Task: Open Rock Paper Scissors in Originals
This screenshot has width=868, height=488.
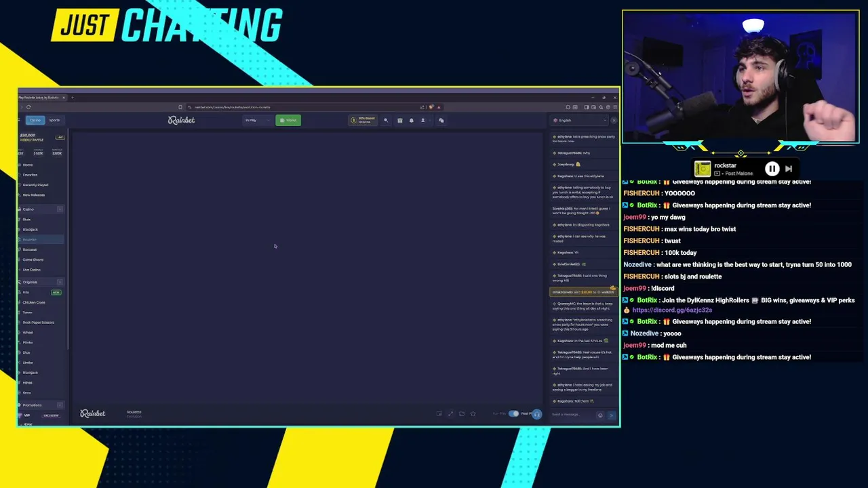Action: 38,322
